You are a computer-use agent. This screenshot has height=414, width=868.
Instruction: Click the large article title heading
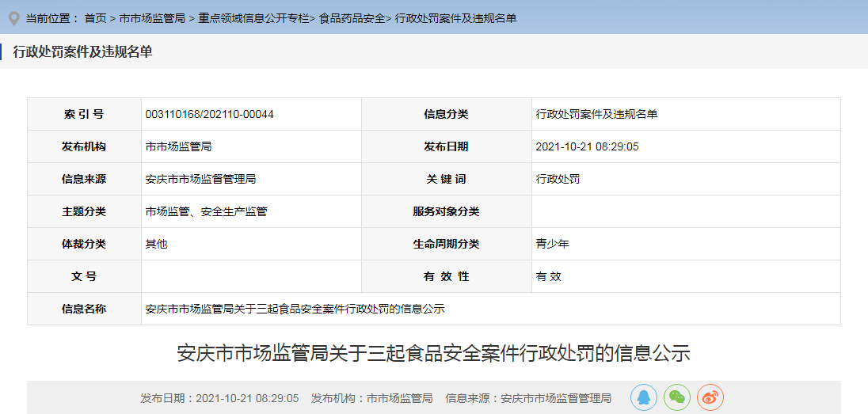click(434, 353)
